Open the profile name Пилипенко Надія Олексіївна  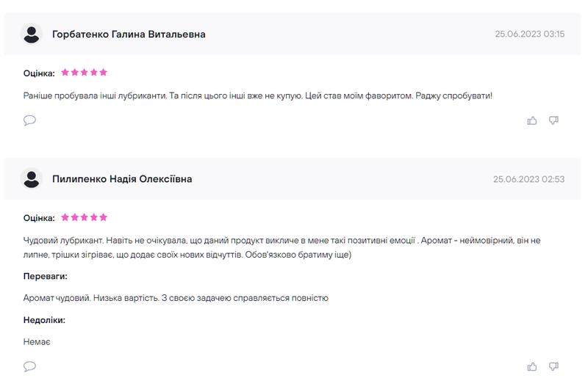coord(122,179)
